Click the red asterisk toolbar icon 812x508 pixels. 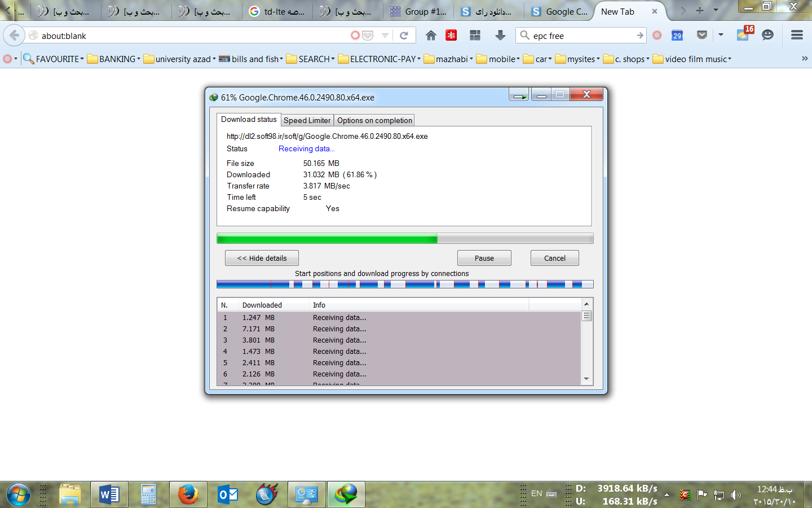click(451, 36)
